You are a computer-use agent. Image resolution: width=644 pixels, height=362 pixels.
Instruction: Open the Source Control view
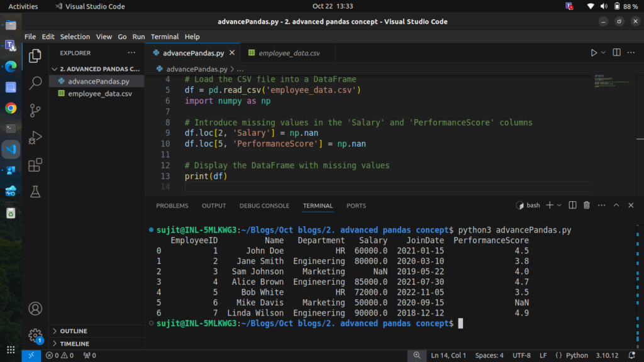[36, 110]
